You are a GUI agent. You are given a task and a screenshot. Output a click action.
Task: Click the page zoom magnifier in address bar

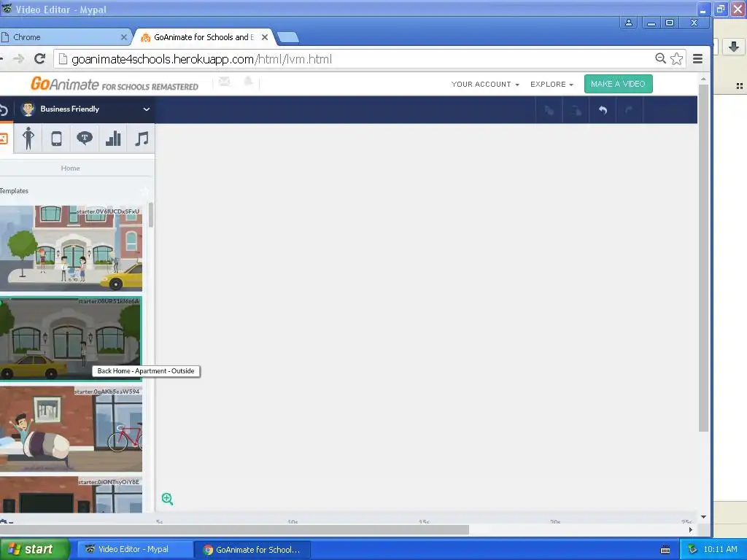(x=660, y=58)
